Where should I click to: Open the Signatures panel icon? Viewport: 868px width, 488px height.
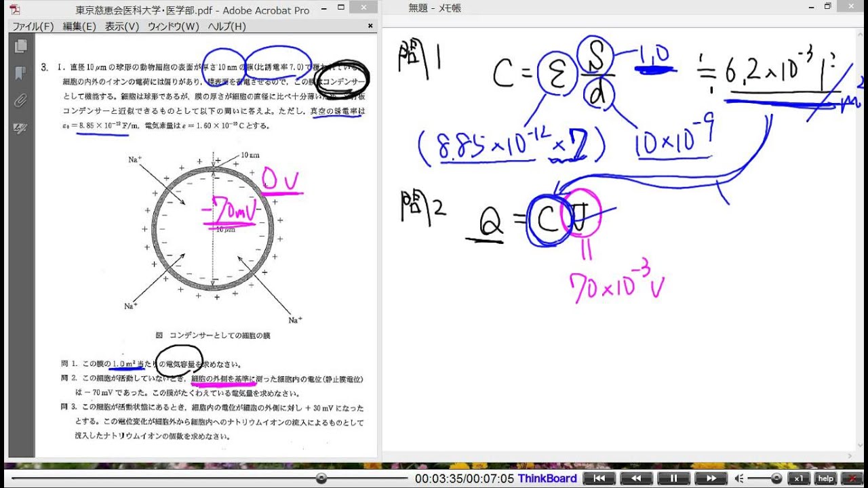(20, 127)
